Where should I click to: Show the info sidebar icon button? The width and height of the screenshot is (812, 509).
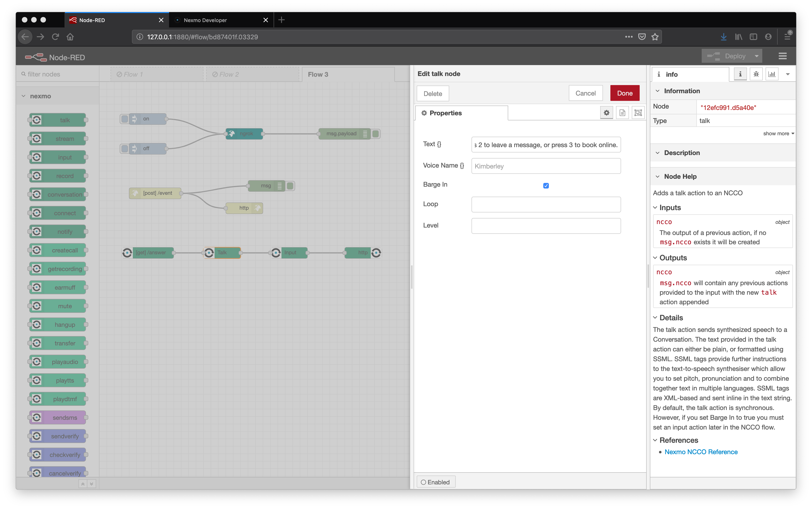pos(740,74)
